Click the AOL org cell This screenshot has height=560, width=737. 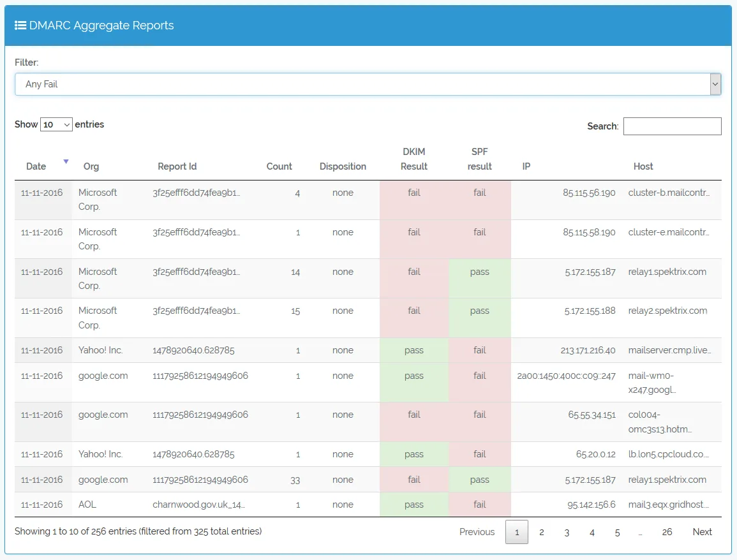click(x=87, y=505)
